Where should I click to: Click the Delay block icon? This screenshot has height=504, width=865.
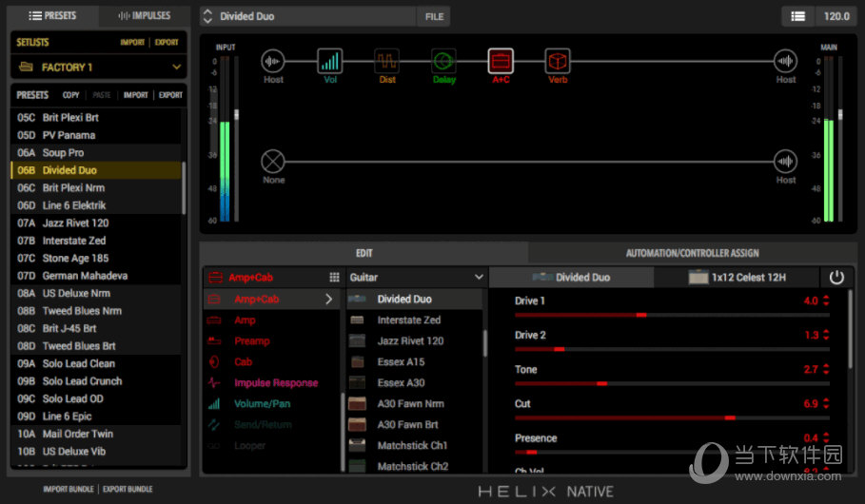coord(443,62)
